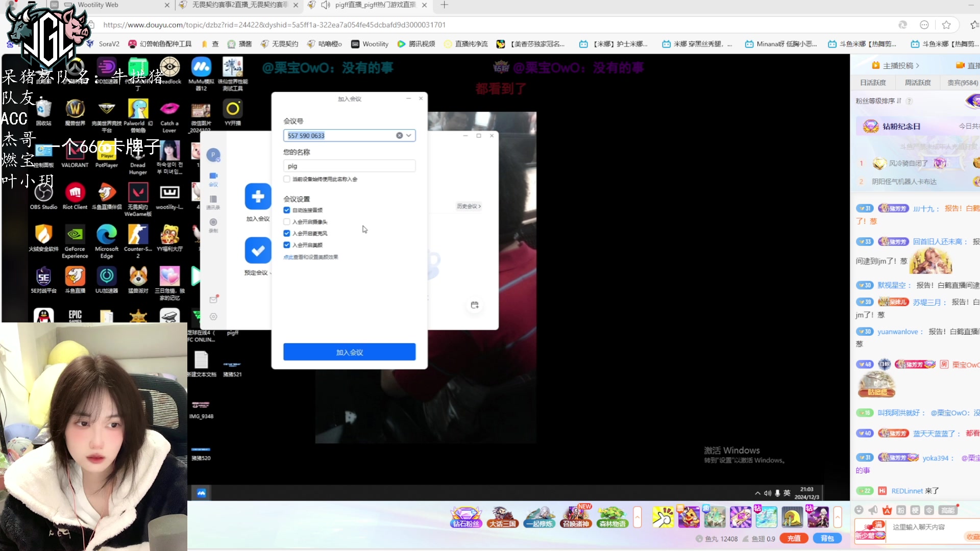The width and height of the screenshot is (980, 551).
Task: Click the browser address bar URL
Action: (275, 25)
